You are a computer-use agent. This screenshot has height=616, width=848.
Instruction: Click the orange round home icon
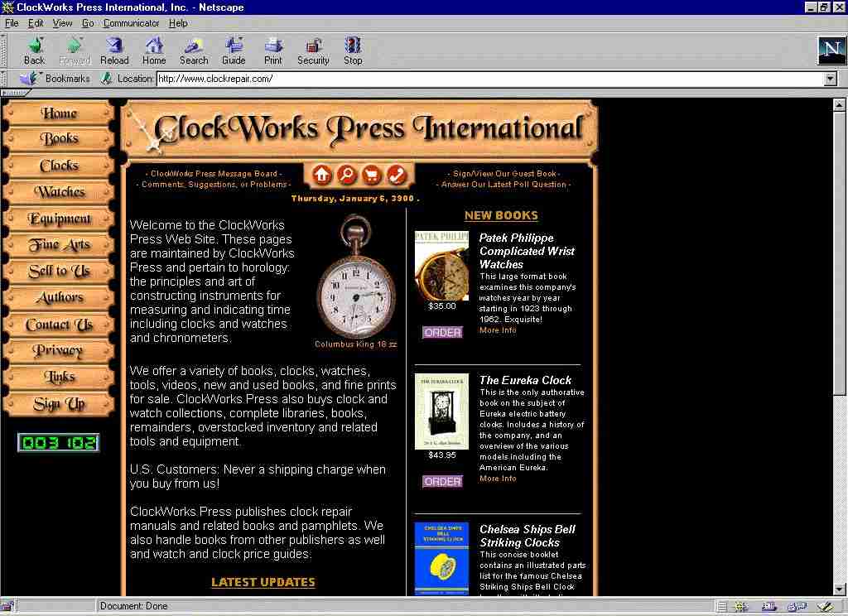coord(322,175)
